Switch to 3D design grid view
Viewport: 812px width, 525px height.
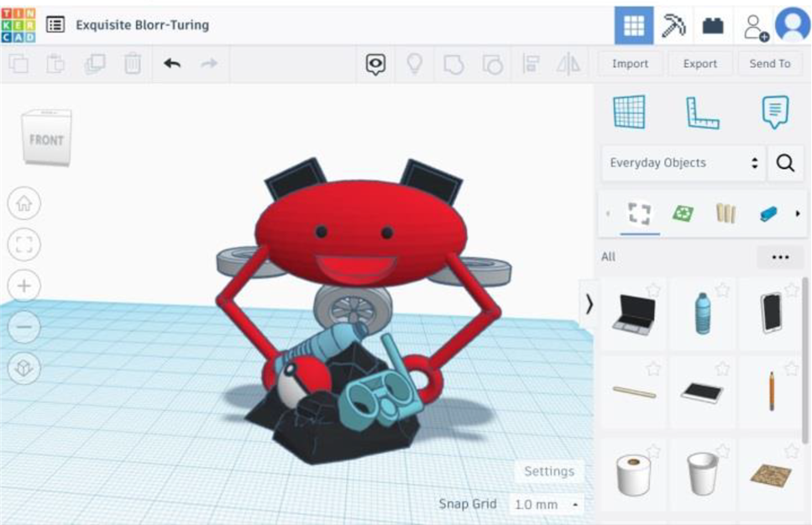click(633, 25)
